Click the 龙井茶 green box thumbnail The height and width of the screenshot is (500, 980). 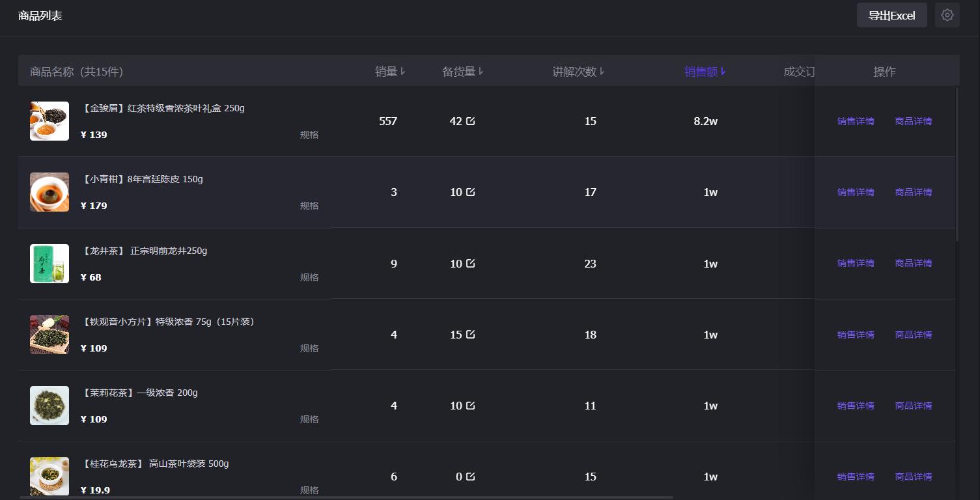pyautogui.click(x=49, y=264)
